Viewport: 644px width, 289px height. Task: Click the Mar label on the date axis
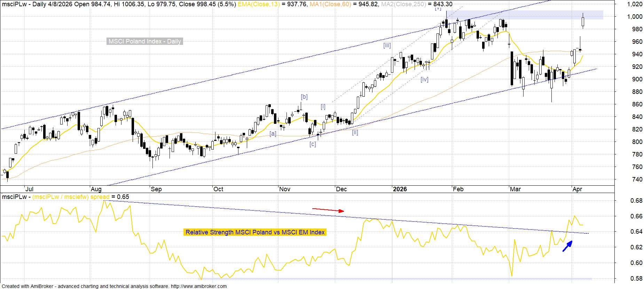coord(515,189)
